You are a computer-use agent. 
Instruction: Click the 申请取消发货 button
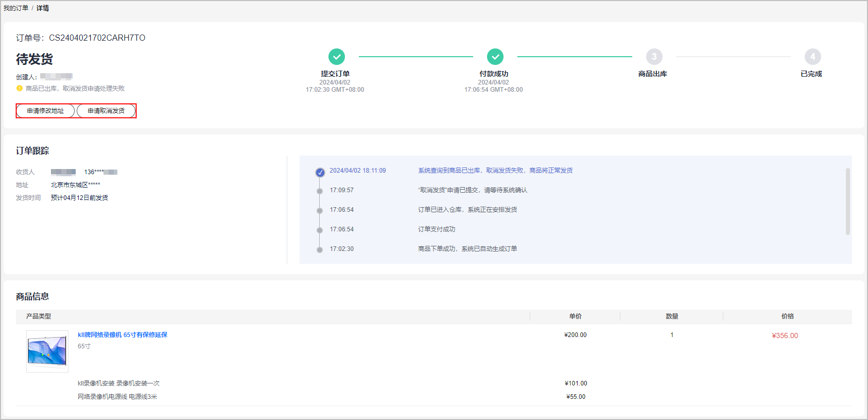(106, 111)
